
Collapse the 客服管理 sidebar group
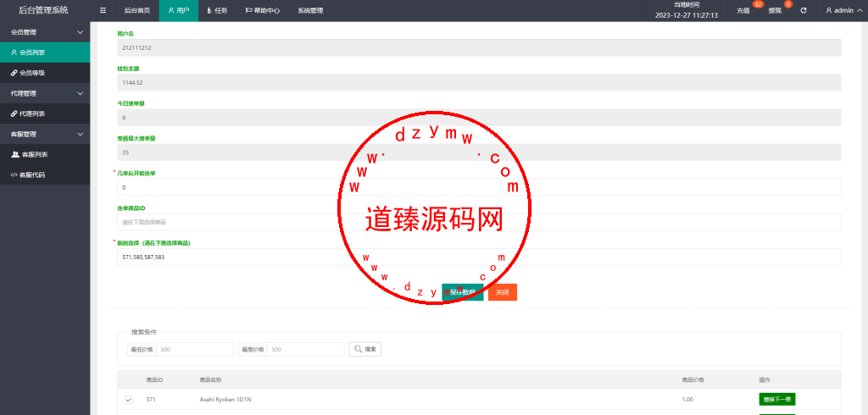(x=45, y=134)
